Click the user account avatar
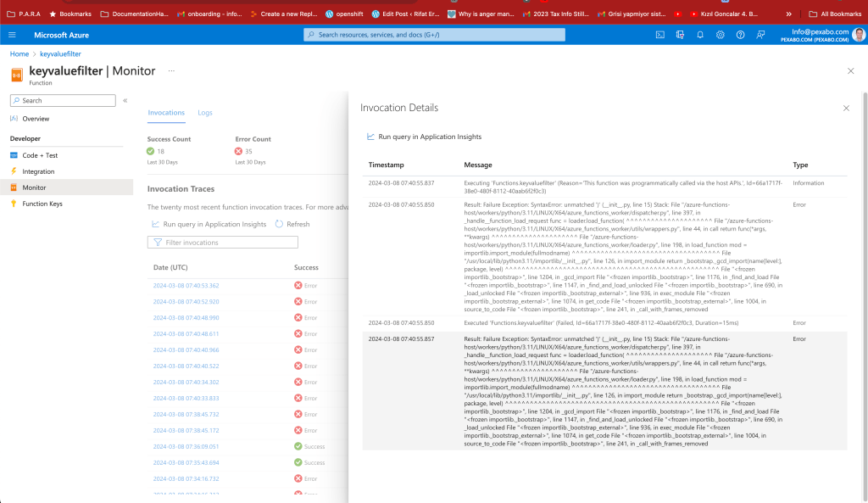The width and height of the screenshot is (868, 503). pos(859,35)
